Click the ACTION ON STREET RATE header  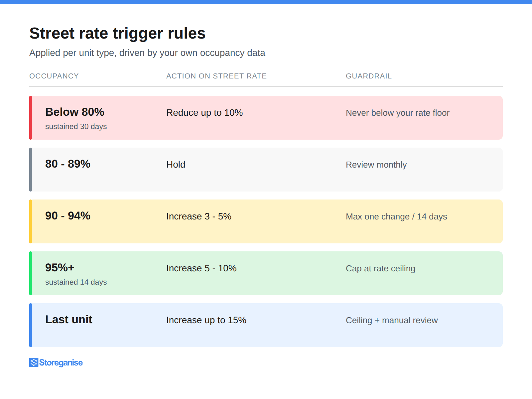point(216,76)
